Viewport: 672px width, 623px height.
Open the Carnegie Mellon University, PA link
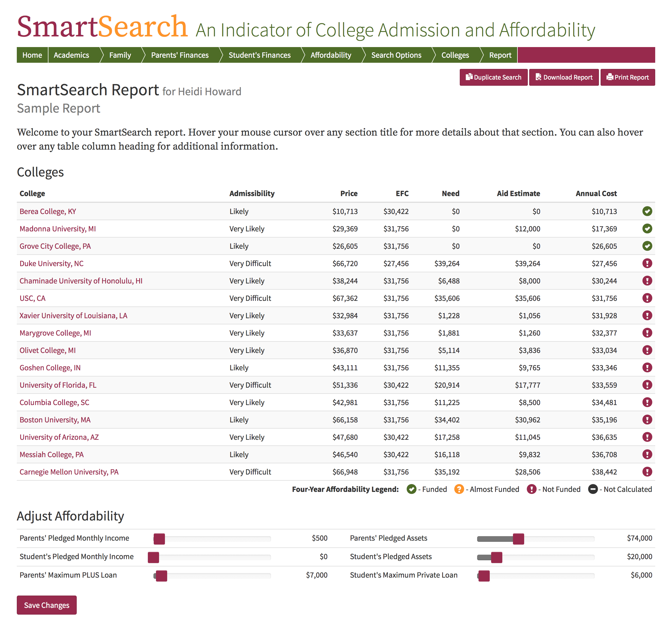(69, 472)
